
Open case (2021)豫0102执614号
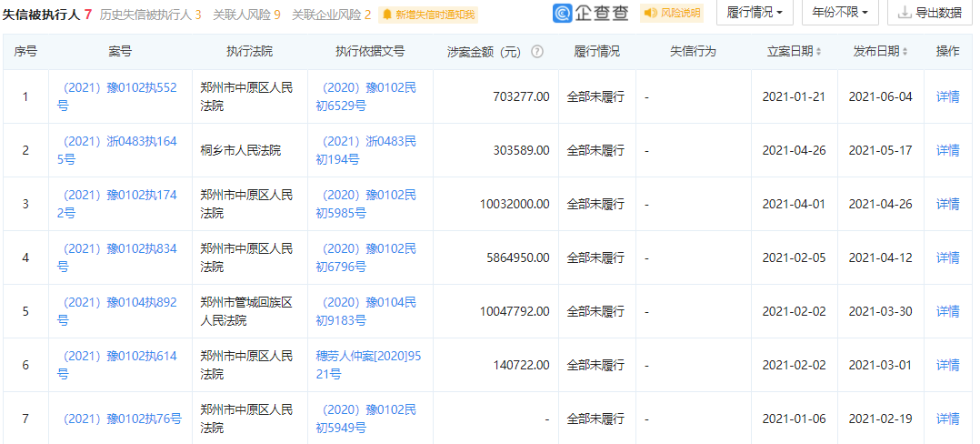[x=117, y=365]
